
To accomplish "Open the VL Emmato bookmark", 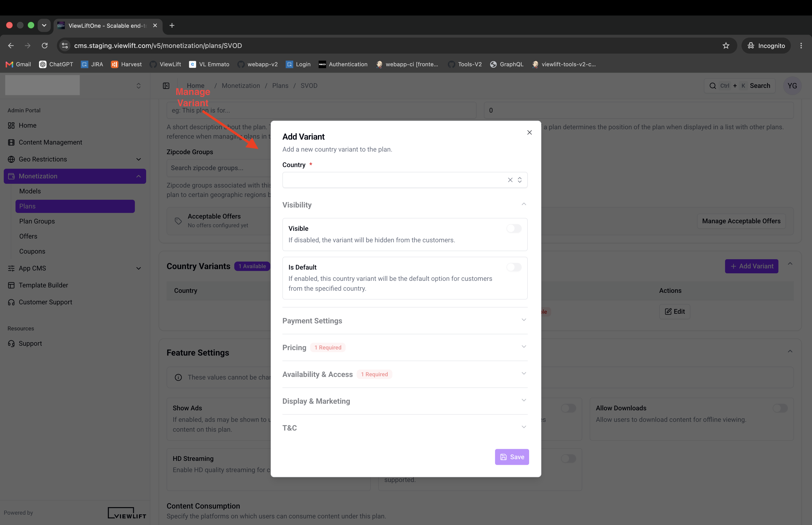I will tap(209, 64).
